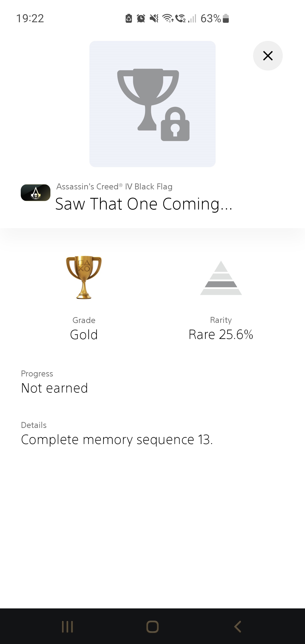Tap the locked trophy image
The height and width of the screenshot is (644, 305).
click(x=152, y=104)
